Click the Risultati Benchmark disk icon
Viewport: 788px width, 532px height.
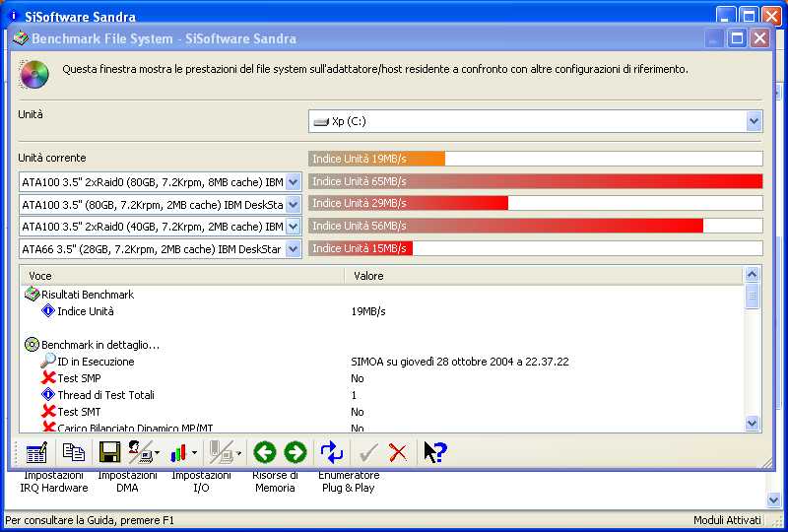[x=32, y=295]
